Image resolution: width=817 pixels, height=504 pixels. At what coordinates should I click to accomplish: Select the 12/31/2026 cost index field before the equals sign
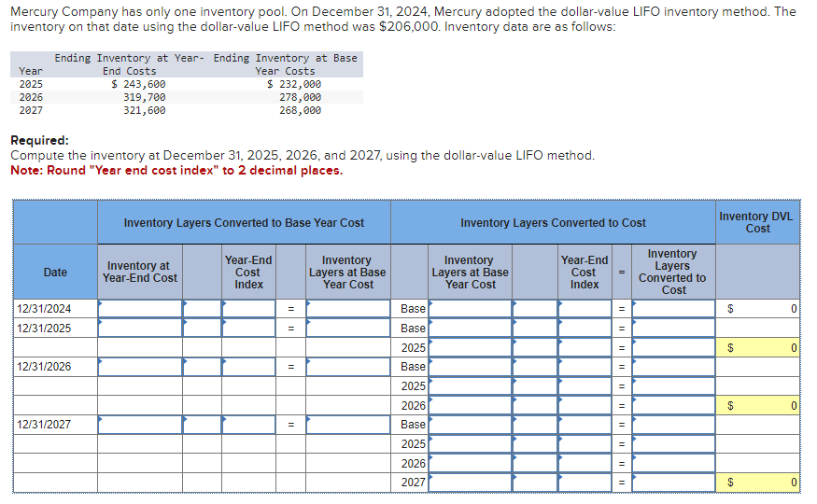[248, 367]
